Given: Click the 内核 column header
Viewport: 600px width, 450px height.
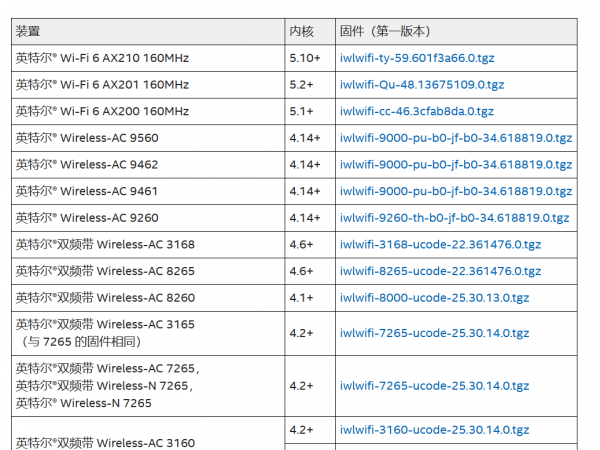Looking at the screenshot, I should tap(301, 32).
